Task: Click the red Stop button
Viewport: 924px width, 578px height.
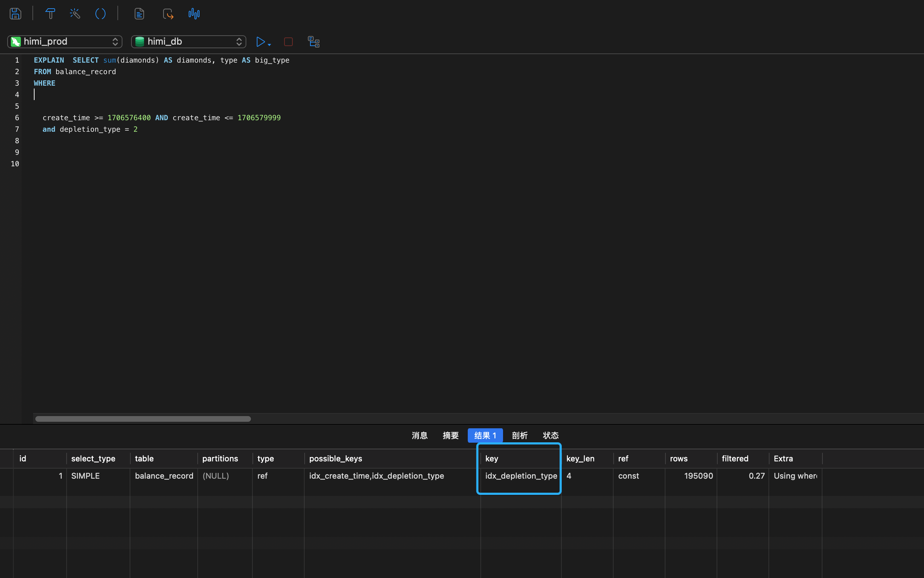Action: point(288,42)
